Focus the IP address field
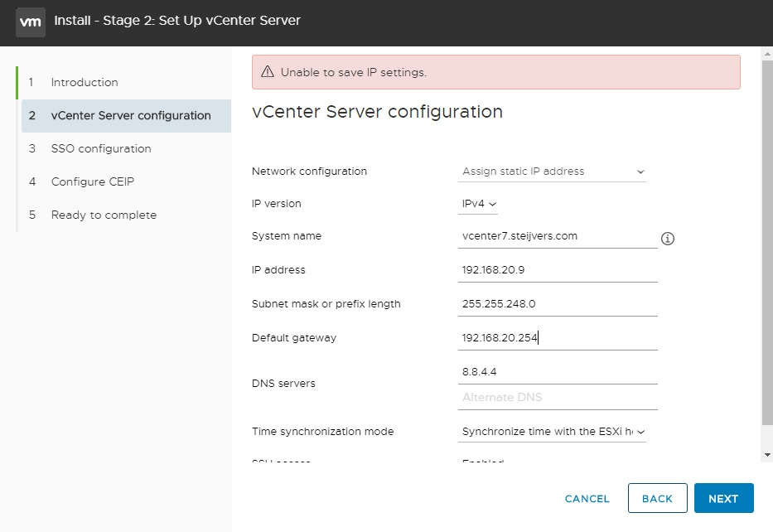 coord(558,270)
